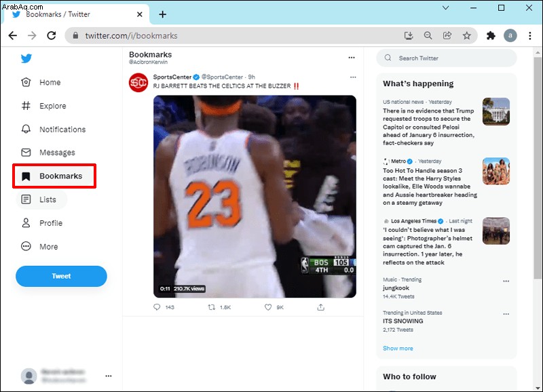The image size is (543, 392).
Task: Click the tweet's 9h timestamp
Action: (x=251, y=77)
